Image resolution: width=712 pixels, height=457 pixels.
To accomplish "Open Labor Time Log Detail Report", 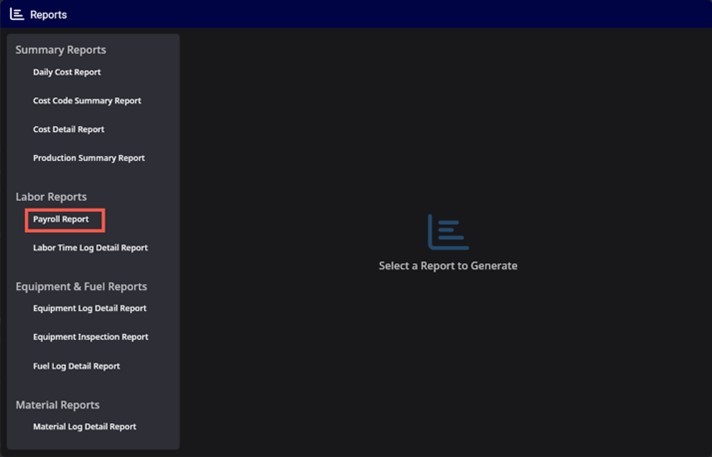I will [90, 248].
